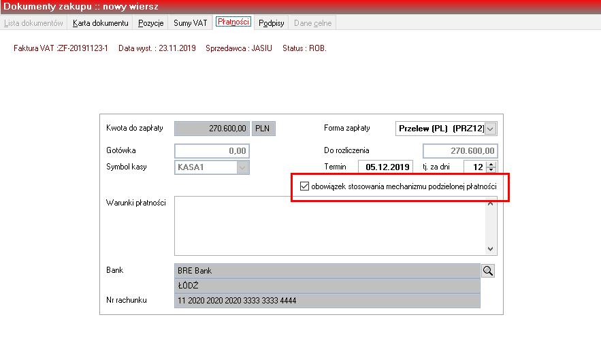Click the Gotówka amount field
The image size is (601, 364).
[212, 151]
